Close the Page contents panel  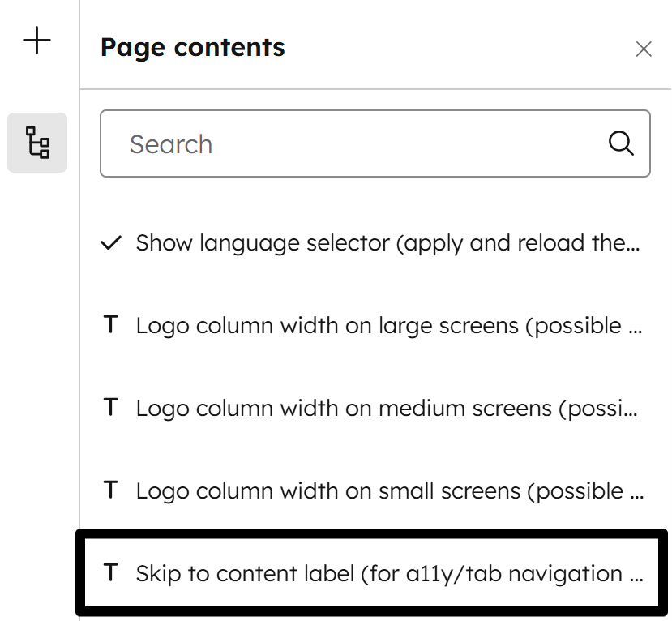click(x=644, y=49)
